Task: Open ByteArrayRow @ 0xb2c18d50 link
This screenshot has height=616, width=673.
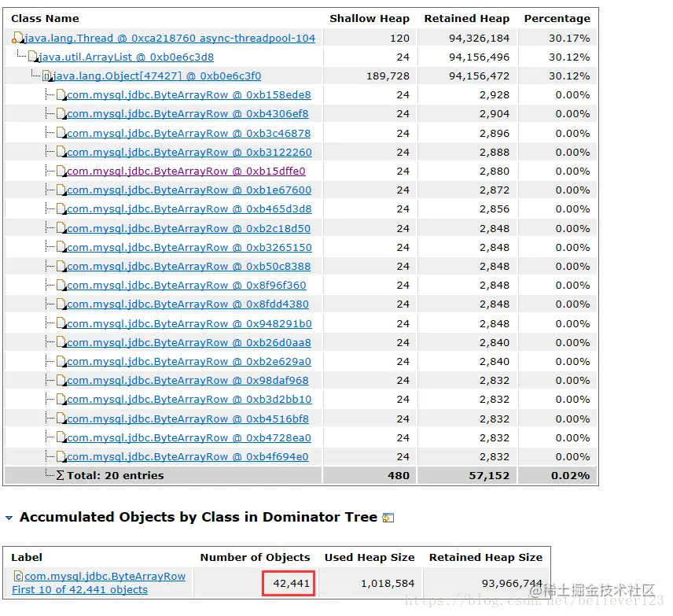Action: (x=189, y=228)
